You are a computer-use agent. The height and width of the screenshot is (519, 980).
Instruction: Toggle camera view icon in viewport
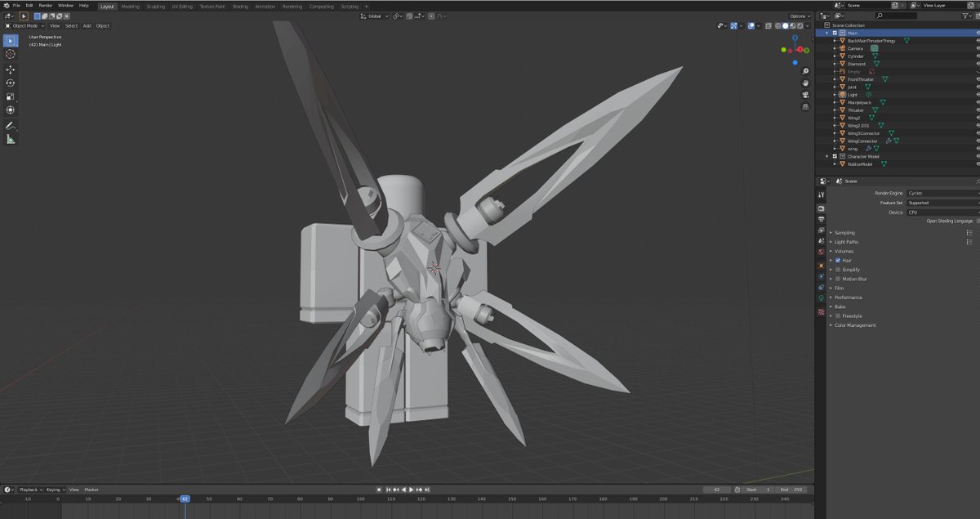pyautogui.click(x=805, y=95)
